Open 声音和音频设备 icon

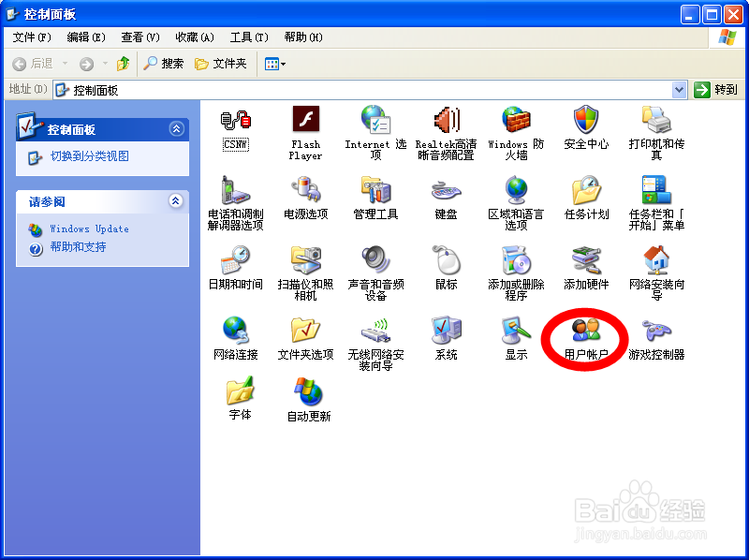click(x=375, y=260)
